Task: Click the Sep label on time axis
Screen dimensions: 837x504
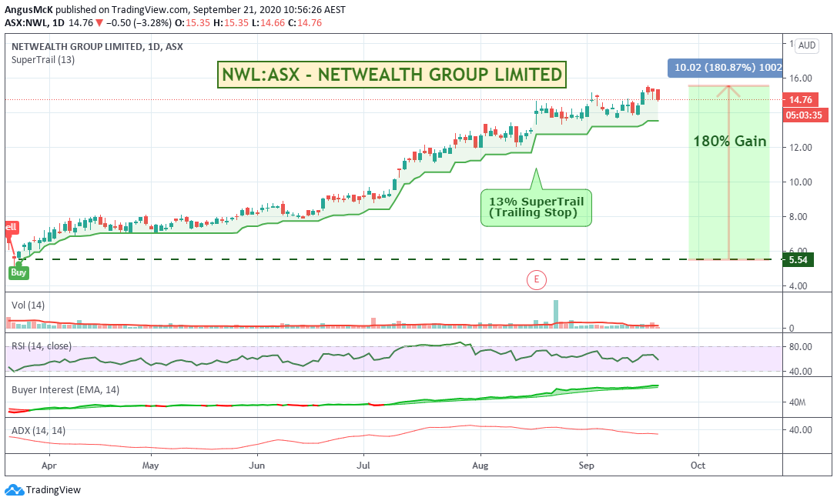Action: click(586, 465)
